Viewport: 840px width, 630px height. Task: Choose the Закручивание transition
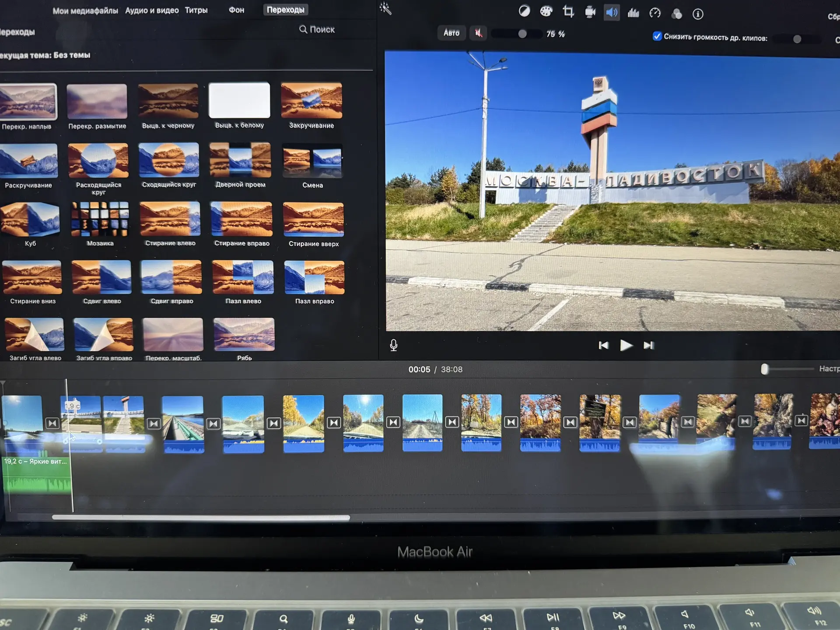pos(311,100)
